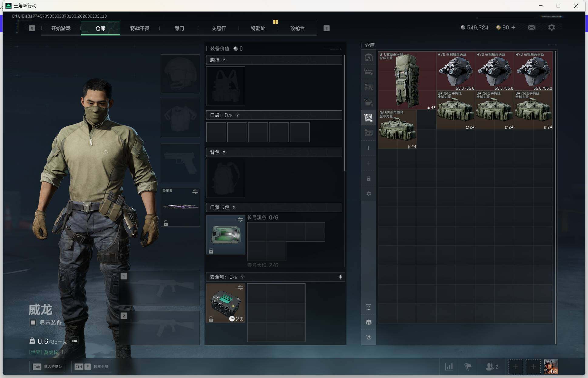
Task: Select the 仓库 tab
Action: (100, 28)
